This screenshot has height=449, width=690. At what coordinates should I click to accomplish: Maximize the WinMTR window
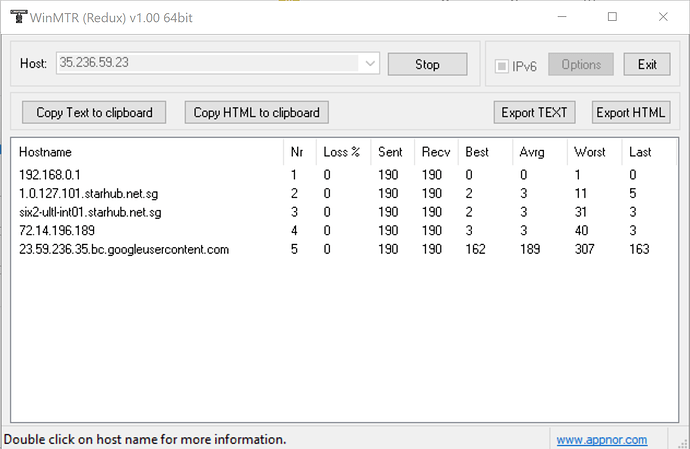(x=612, y=17)
